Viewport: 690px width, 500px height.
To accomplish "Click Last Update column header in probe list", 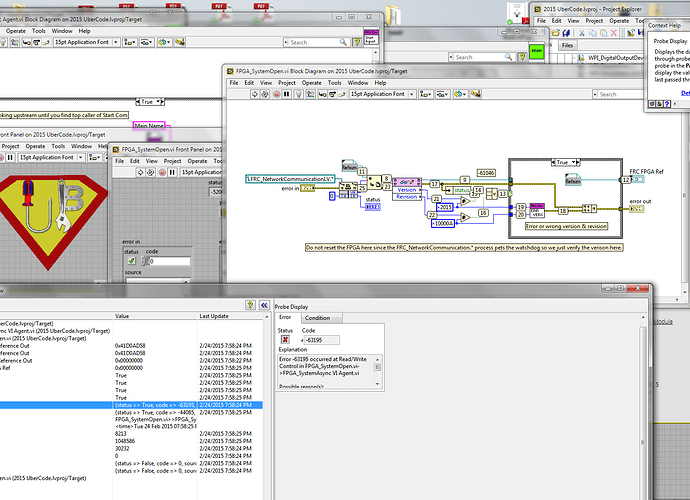I will point(231,316).
